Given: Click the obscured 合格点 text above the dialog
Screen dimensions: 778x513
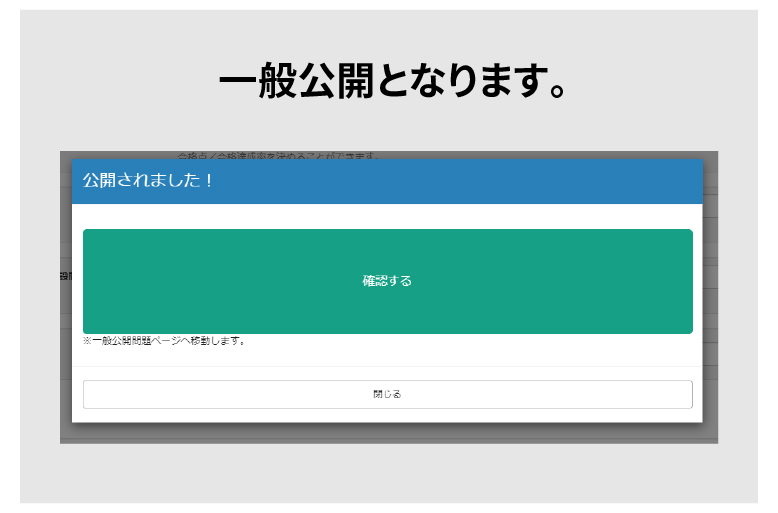Looking at the screenshot, I should pyautogui.click(x=280, y=156).
